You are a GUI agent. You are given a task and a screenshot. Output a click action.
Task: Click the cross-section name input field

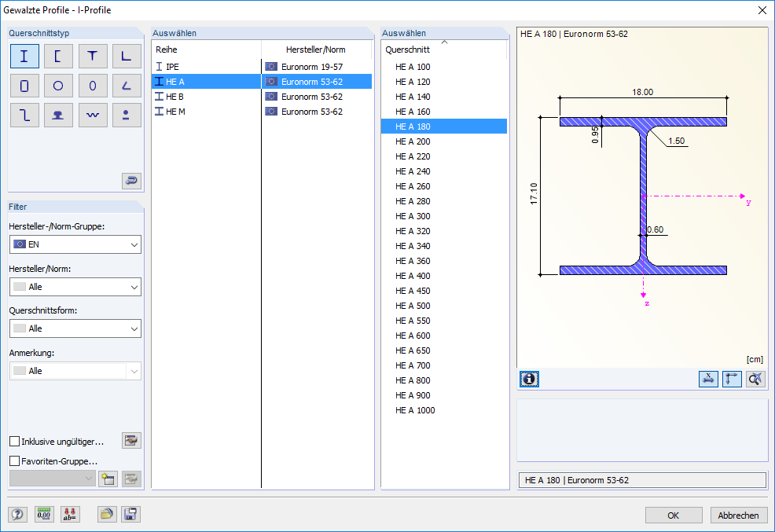pos(642,480)
